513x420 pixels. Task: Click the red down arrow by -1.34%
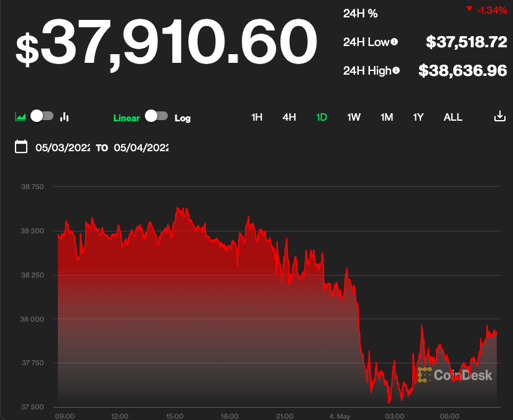pyautogui.click(x=468, y=9)
